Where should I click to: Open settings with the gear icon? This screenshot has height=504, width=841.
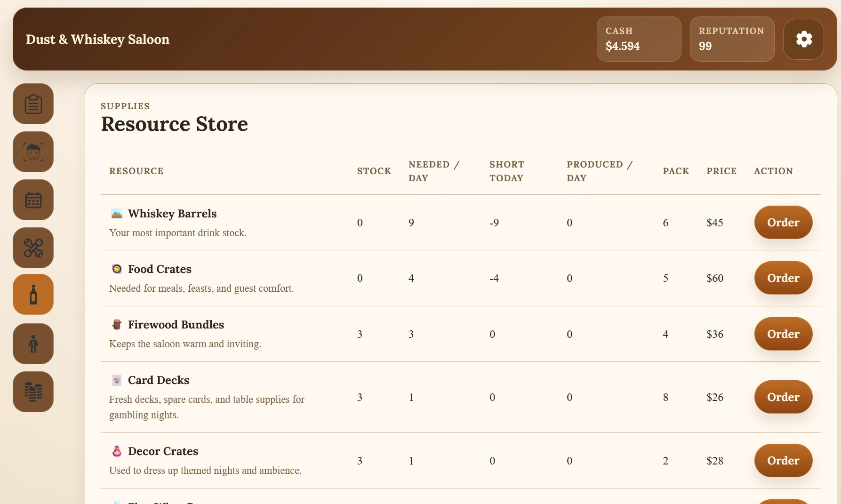[803, 39]
